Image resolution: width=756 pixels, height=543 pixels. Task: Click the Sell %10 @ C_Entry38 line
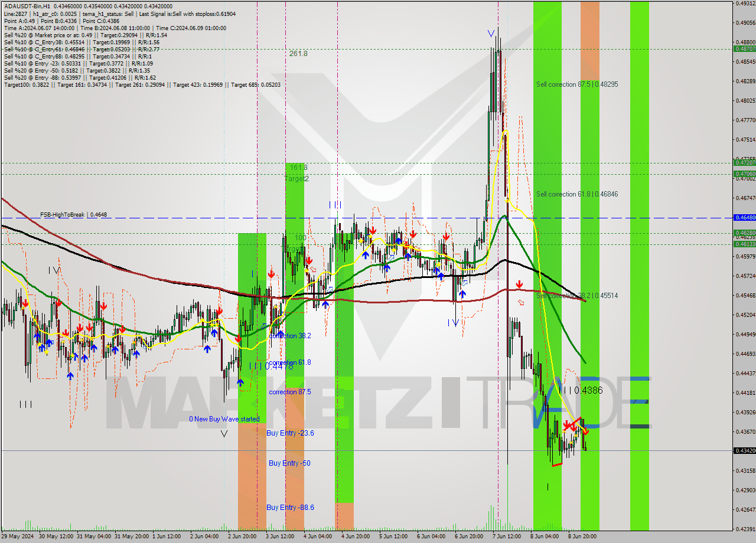click(81, 42)
